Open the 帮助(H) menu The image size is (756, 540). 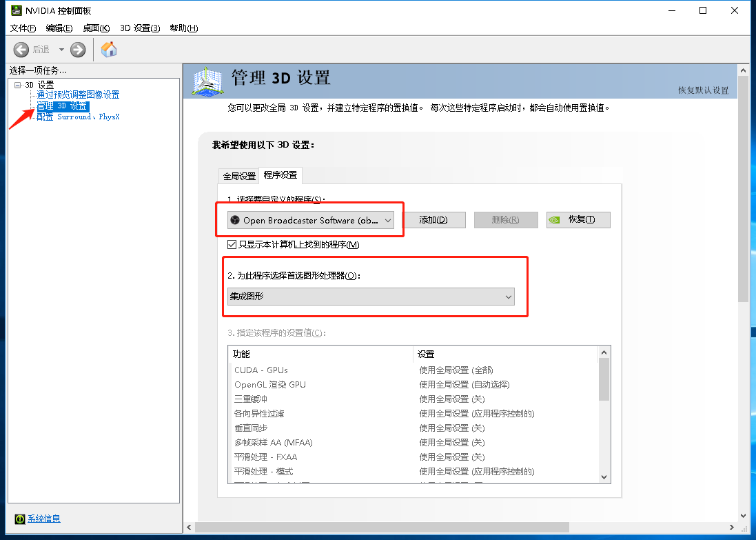coord(184,28)
